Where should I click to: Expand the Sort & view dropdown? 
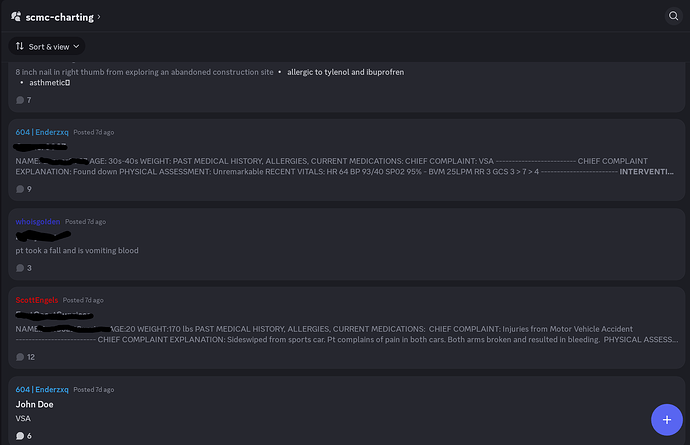pos(47,46)
